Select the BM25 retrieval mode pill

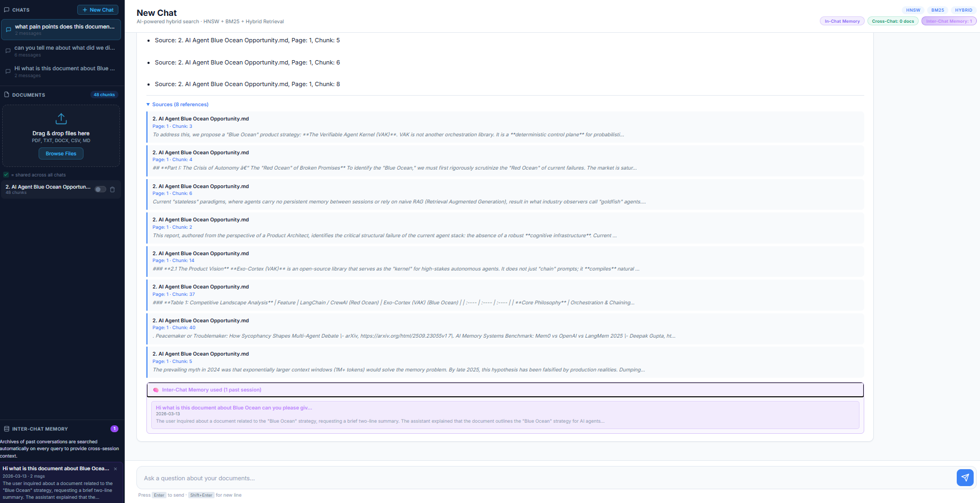(938, 10)
